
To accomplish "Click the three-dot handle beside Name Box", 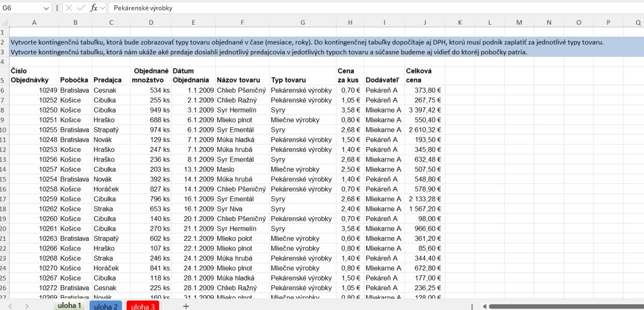I will point(57,8).
